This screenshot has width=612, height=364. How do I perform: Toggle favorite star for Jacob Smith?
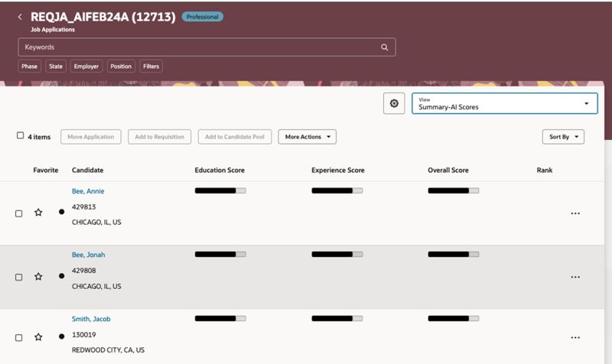38,337
